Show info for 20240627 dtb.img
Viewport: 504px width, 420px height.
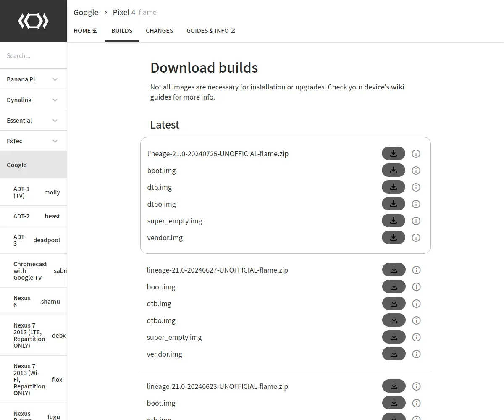(416, 304)
